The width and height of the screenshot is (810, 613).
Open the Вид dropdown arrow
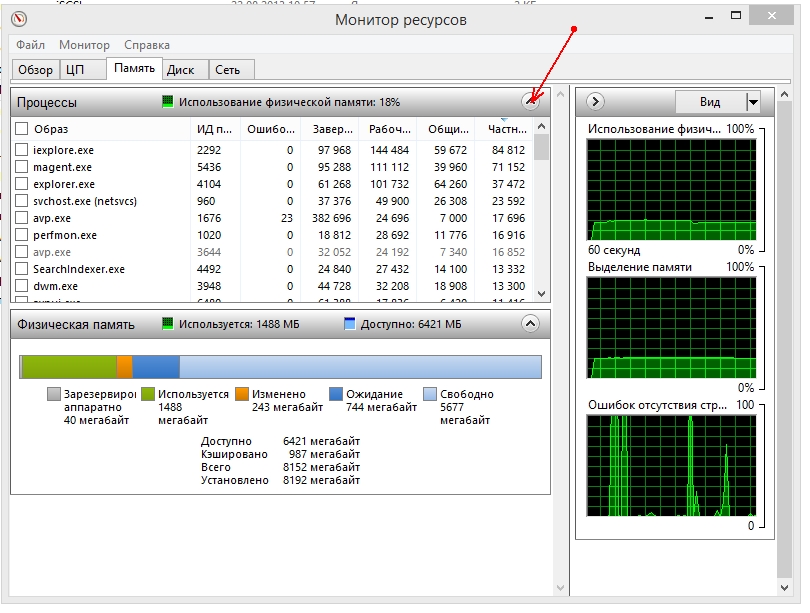(753, 102)
